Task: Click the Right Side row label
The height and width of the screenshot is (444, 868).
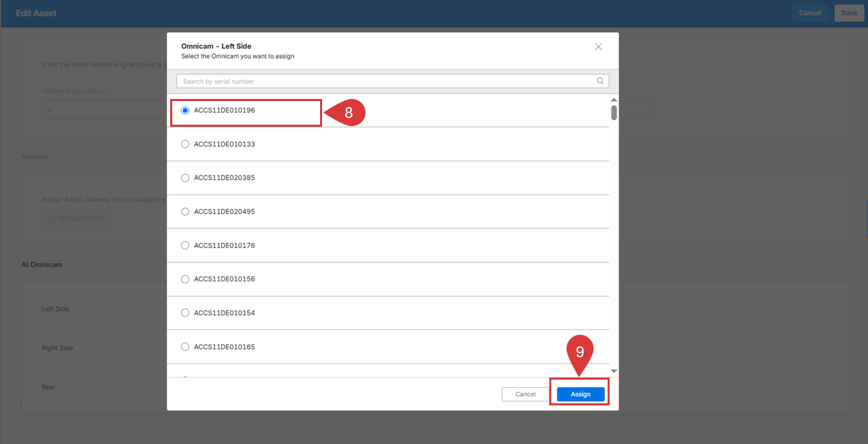Action: (x=58, y=348)
